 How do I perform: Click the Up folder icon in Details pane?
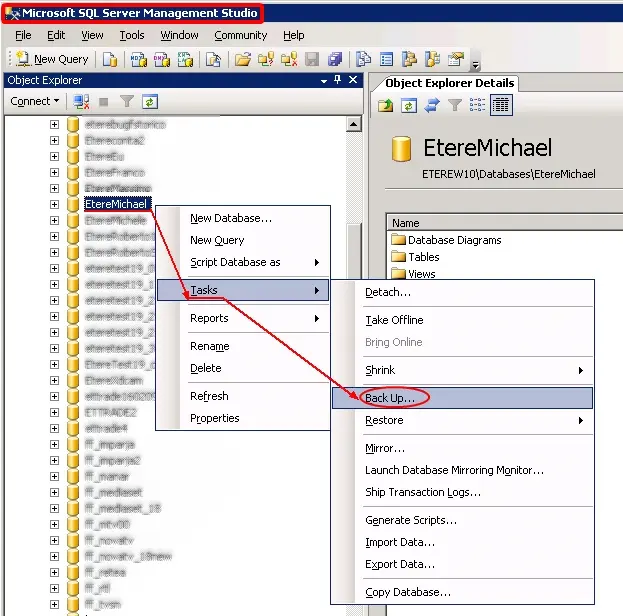tap(387, 105)
